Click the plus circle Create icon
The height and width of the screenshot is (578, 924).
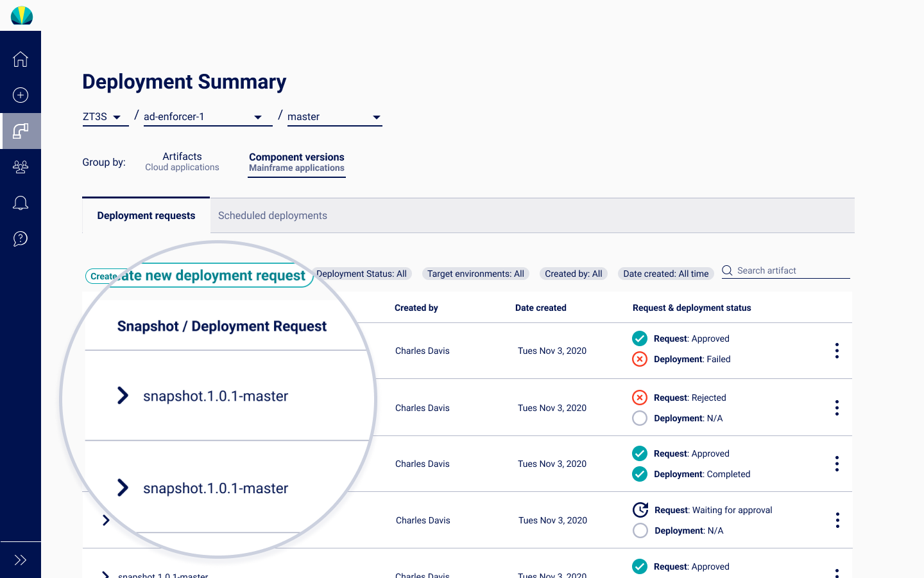(x=21, y=95)
